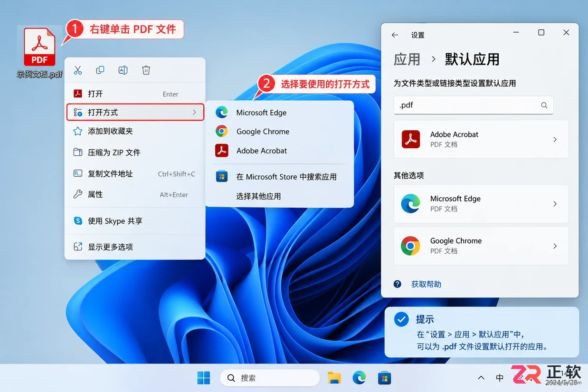Click the taskbar 搜索 box
Viewport: 588px width, 392px height.
coord(270,378)
